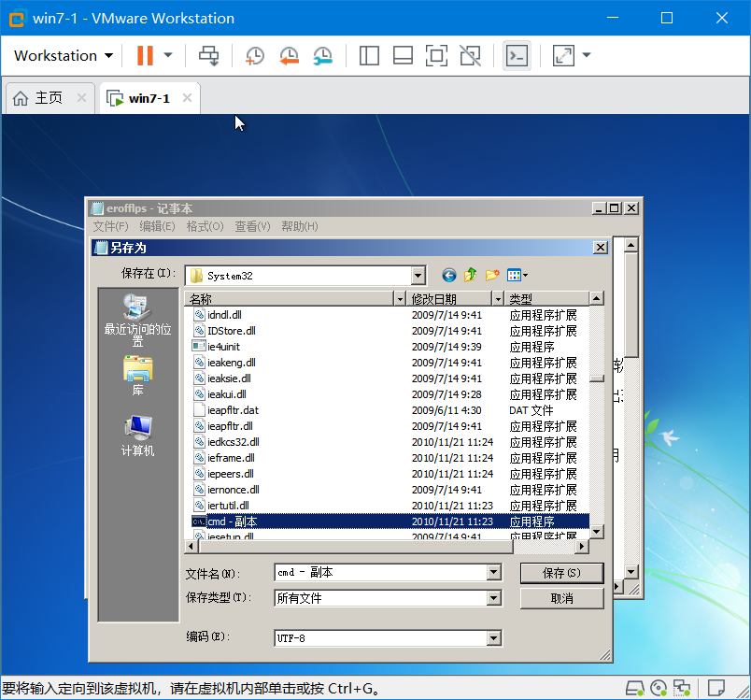751x700 pixels.
Task: Sort files by 名称 column
Action: (290, 299)
